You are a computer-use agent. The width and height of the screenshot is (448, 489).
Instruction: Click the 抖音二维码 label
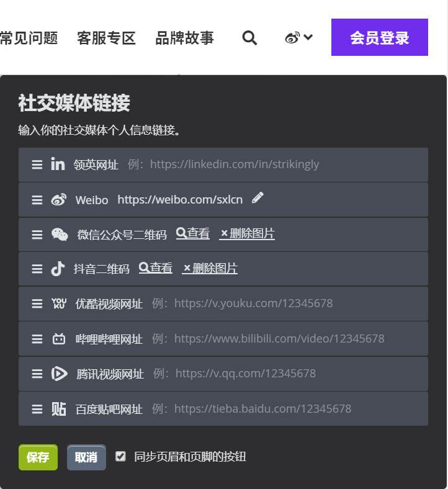(x=101, y=269)
